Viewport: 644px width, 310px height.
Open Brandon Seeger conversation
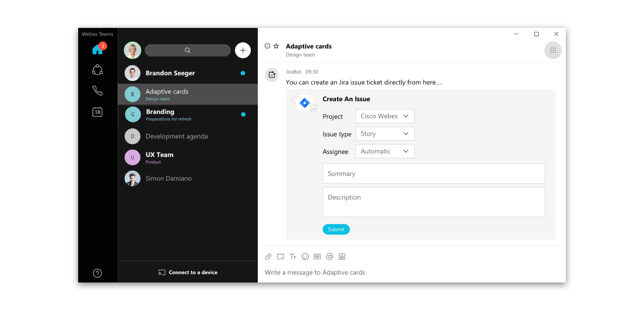188,73
